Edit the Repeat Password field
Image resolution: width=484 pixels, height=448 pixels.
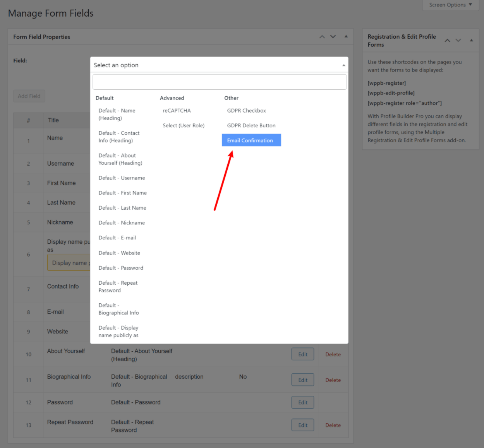[302, 425]
